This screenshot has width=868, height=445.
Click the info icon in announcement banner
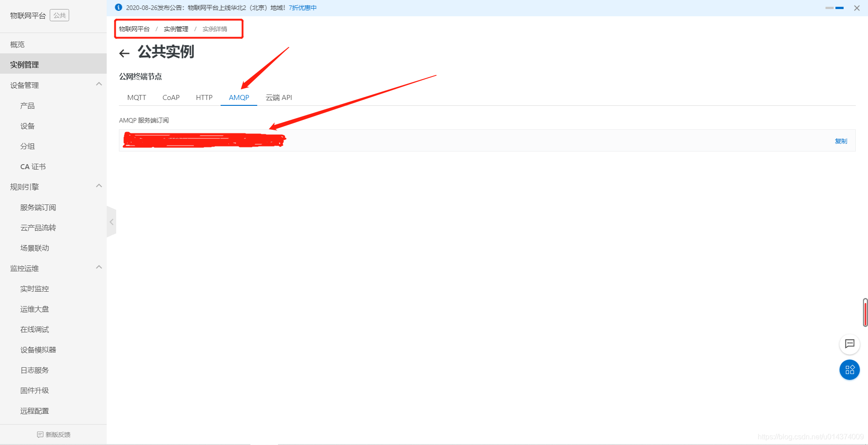point(118,7)
